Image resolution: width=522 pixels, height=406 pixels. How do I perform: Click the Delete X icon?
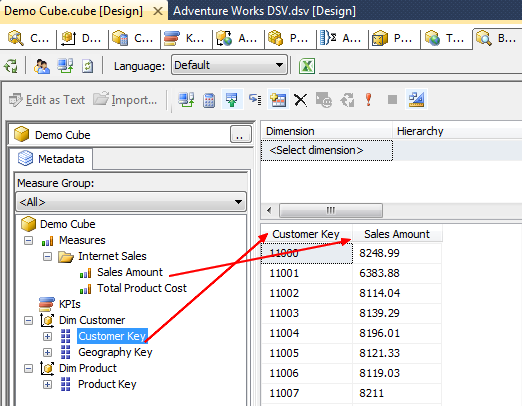pos(301,100)
